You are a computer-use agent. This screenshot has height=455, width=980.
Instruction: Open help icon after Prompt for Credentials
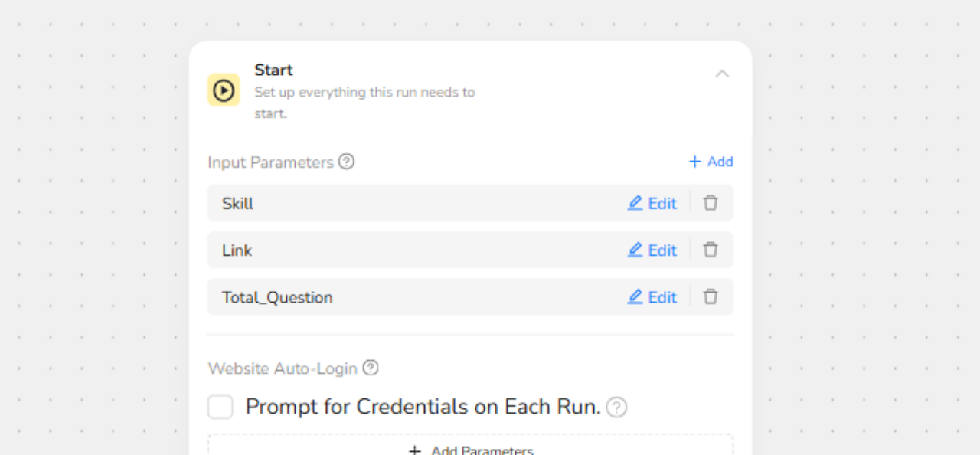pyautogui.click(x=616, y=408)
